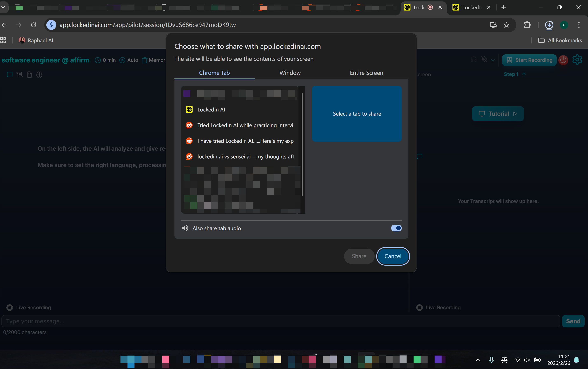Click the brain icon in left panel
Viewport: 588px width, 369px height.
tap(39, 74)
